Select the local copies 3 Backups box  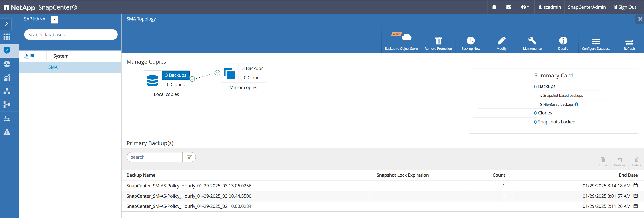click(x=175, y=75)
